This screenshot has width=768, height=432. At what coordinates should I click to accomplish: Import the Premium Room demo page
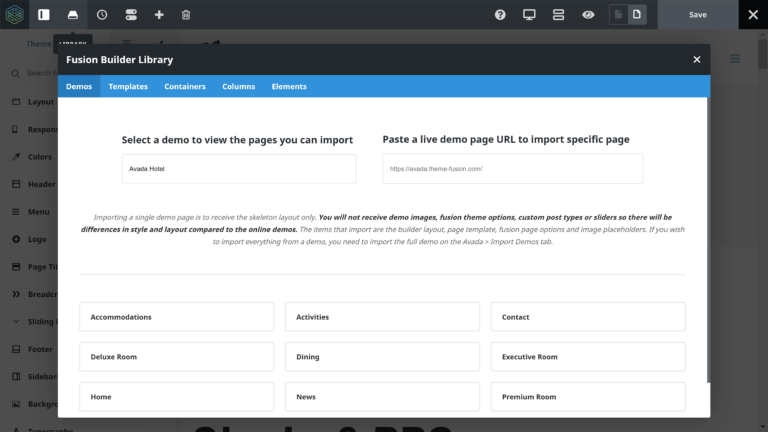coord(588,397)
